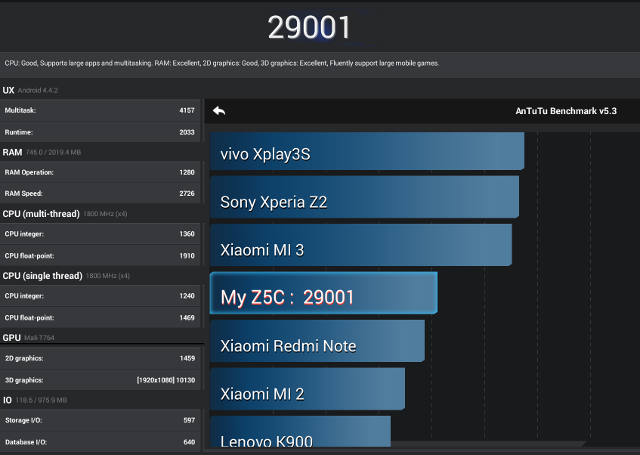Viewport: 640px width, 455px height.
Task: Click the Runtime score row
Action: (100, 132)
